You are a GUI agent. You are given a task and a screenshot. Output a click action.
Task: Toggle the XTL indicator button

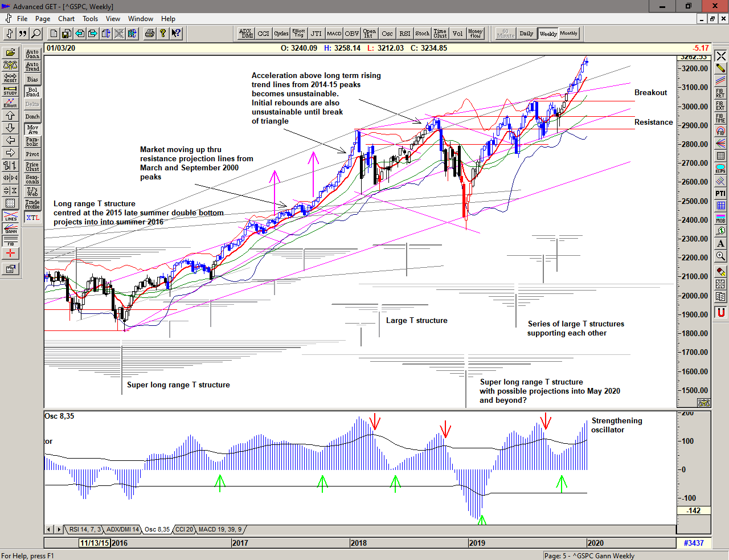click(32, 218)
